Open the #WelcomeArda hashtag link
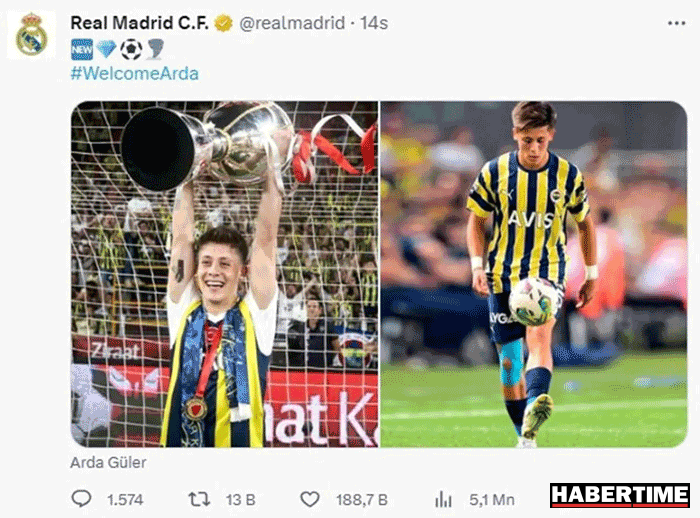 click(134, 73)
